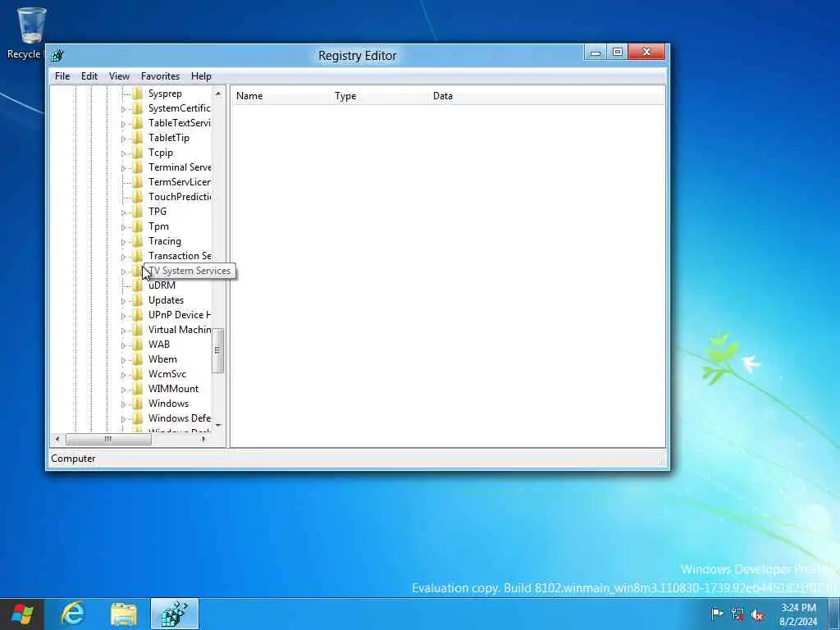Image resolution: width=840 pixels, height=630 pixels.
Task: Click the horizontal scroll right arrow
Action: point(203,440)
